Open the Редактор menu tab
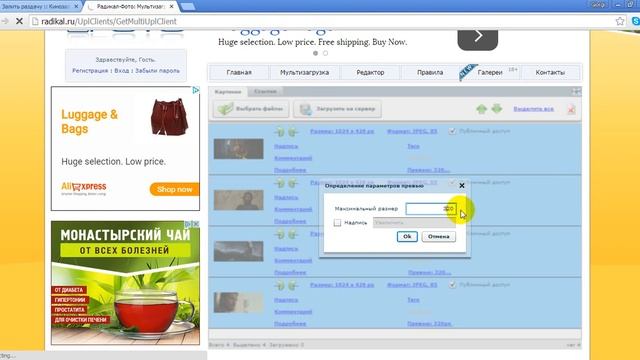This screenshot has height=360, width=640. click(x=370, y=72)
